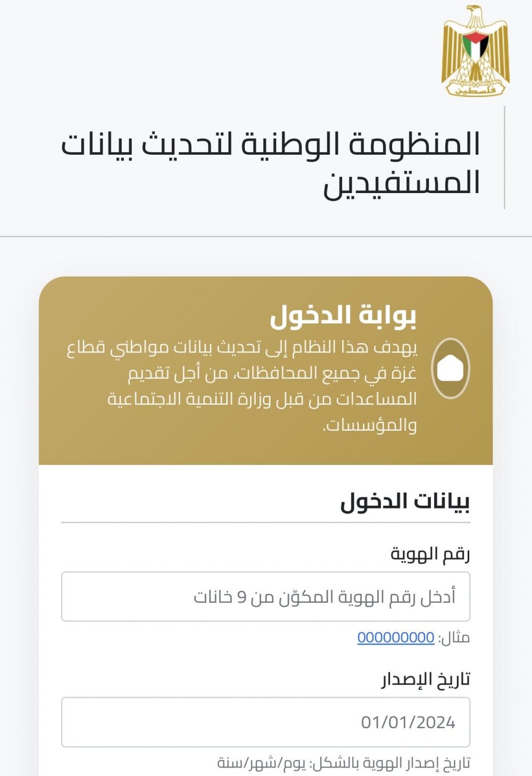This screenshot has width=532, height=776.
Task: Focus the ID number input field
Action: pyautogui.click(x=265, y=597)
